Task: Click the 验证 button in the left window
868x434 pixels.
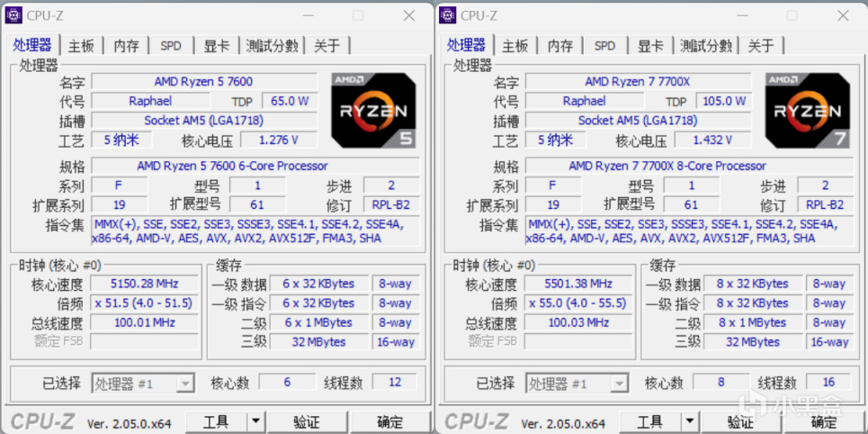Action: pyautogui.click(x=306, y=422)
